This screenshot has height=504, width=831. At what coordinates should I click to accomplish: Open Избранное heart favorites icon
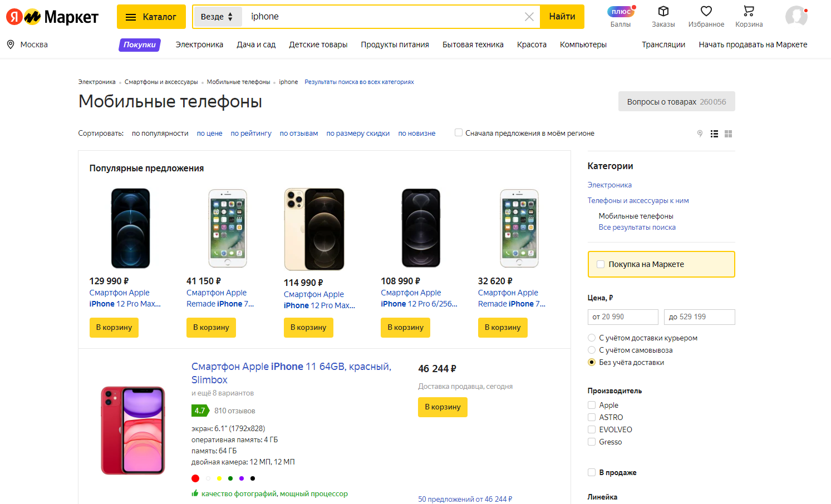coord(706,12)
